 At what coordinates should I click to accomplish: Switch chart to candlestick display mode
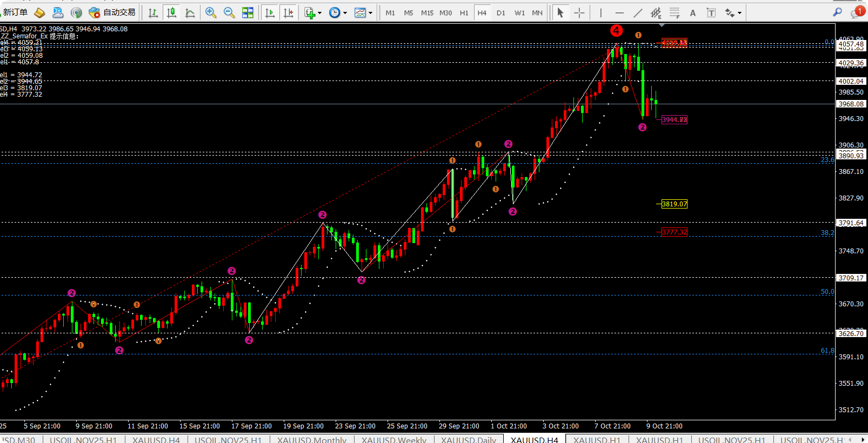(x=172, y=12)
